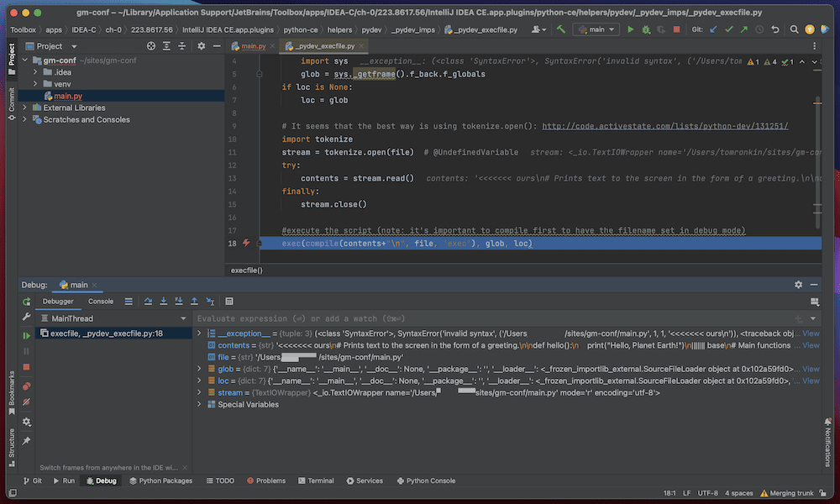Click the Debug bug icon in toolbar
This screenshot has width=840, height=504.
tap(645, 29)
